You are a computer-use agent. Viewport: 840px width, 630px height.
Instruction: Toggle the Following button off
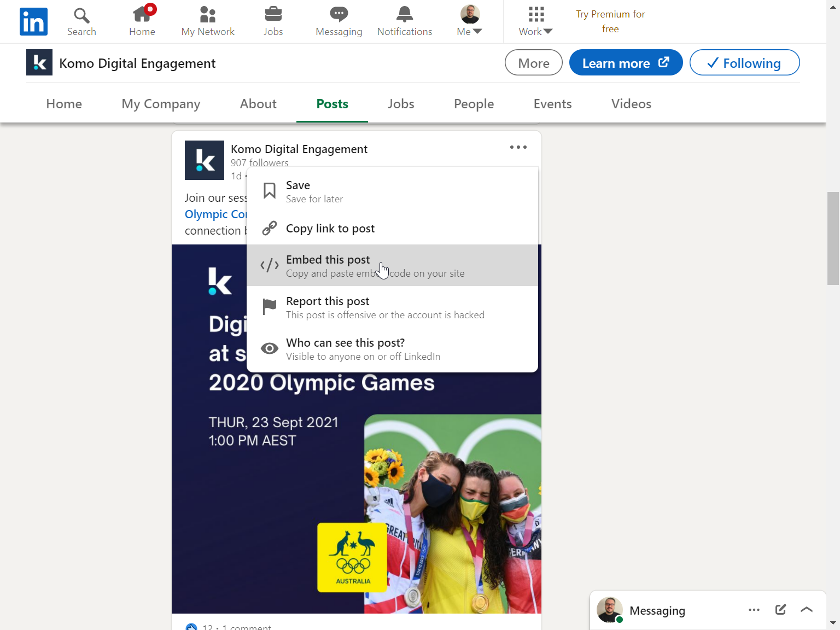click(x=745, y=62)
